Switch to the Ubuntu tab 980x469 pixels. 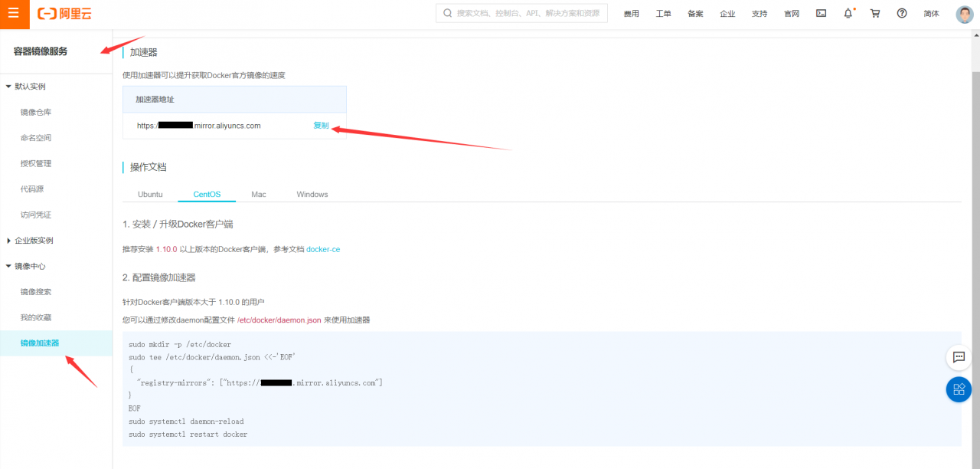point(150,194)
